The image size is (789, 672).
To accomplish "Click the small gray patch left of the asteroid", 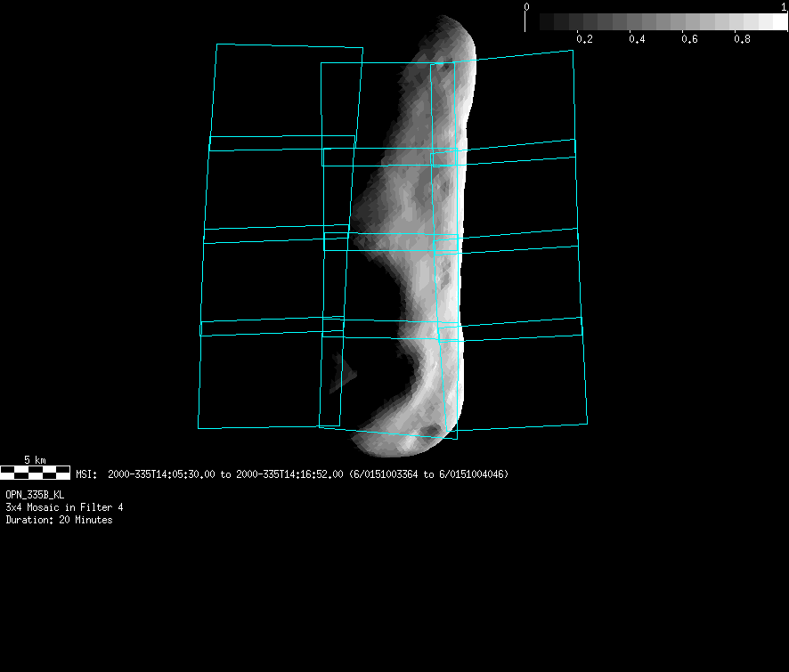I will point(340,380).
